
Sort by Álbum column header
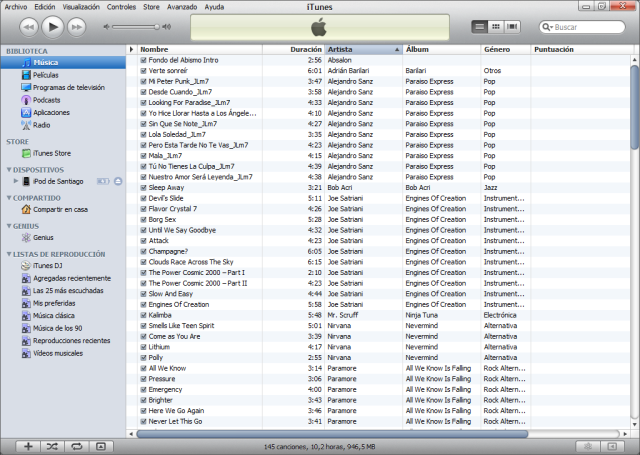pyautogui.click(x=442, y=49)
